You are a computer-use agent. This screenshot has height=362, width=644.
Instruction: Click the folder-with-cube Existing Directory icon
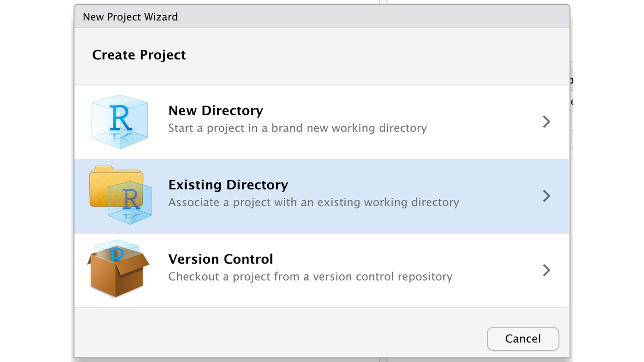pos(121,195)
